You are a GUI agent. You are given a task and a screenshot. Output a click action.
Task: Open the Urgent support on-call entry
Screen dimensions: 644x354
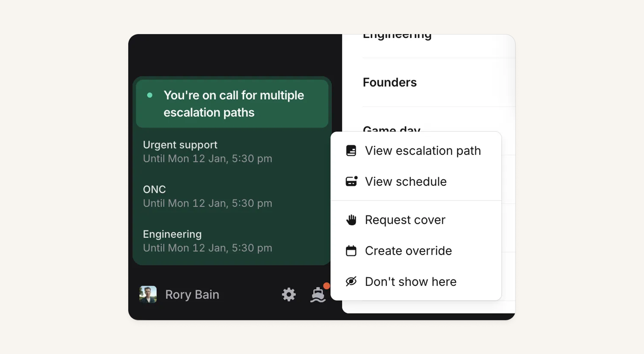pos(207,152)
